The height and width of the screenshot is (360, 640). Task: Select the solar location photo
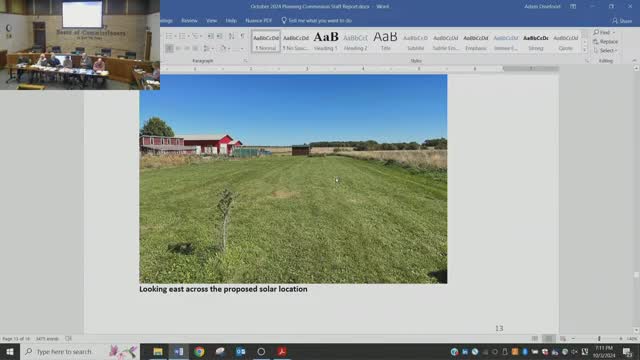(293, 179)
